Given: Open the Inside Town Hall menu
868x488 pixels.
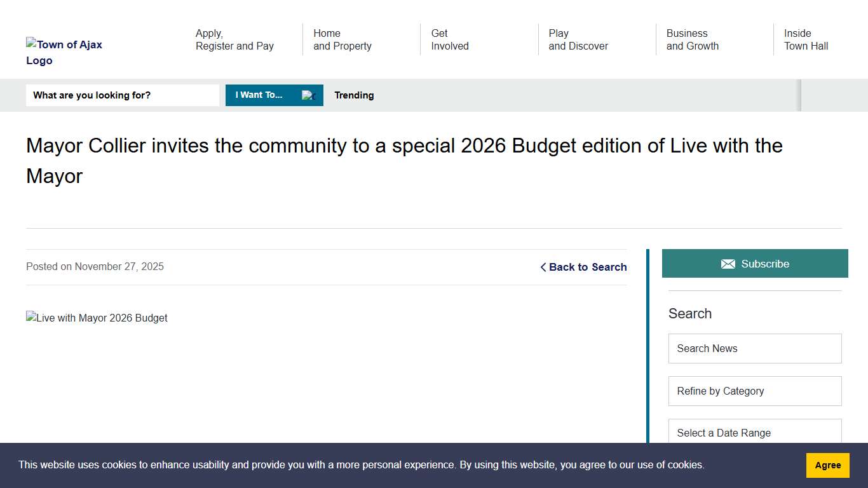Looking at the screenshot, I should point(806,39).
